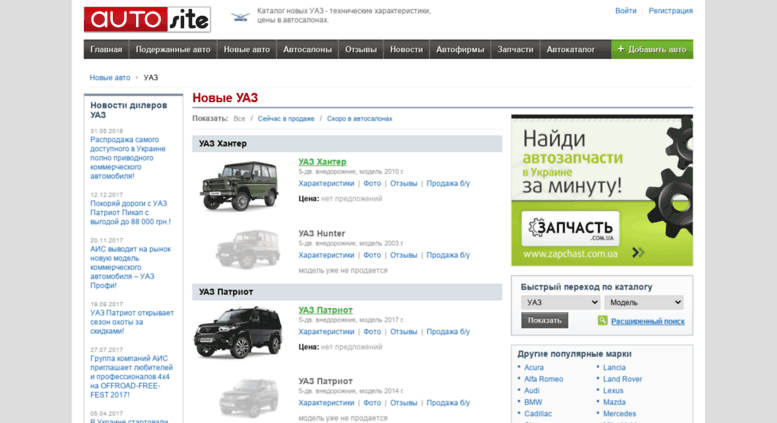The image size is (777, 423).
Task: Open Характеристики for УАЗ Патриот 2017
Action: (x=326, y=332)
